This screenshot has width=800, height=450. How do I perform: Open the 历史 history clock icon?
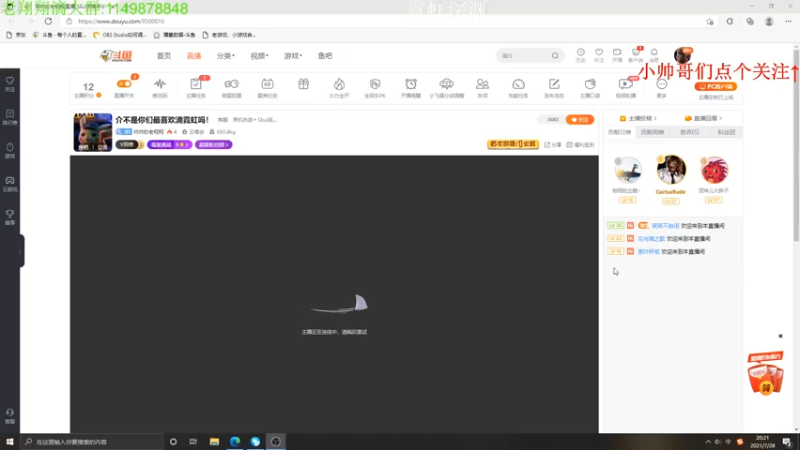(581, 53)
